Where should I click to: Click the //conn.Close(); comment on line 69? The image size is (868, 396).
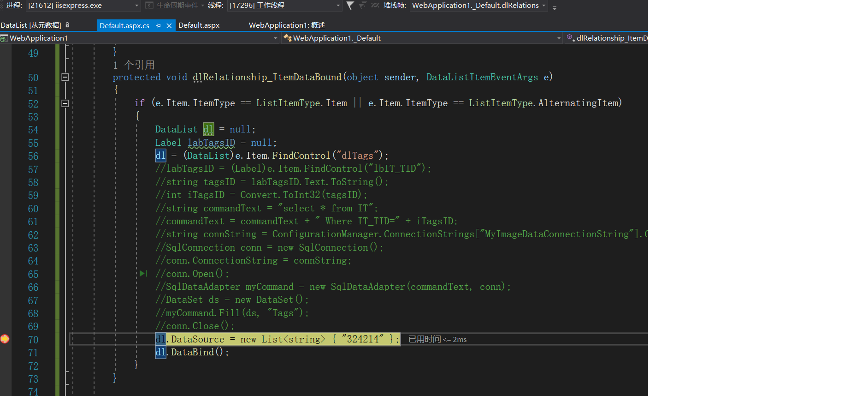195,326
